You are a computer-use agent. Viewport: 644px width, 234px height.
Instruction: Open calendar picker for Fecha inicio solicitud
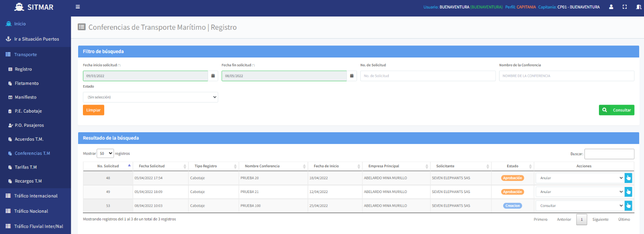213,76
